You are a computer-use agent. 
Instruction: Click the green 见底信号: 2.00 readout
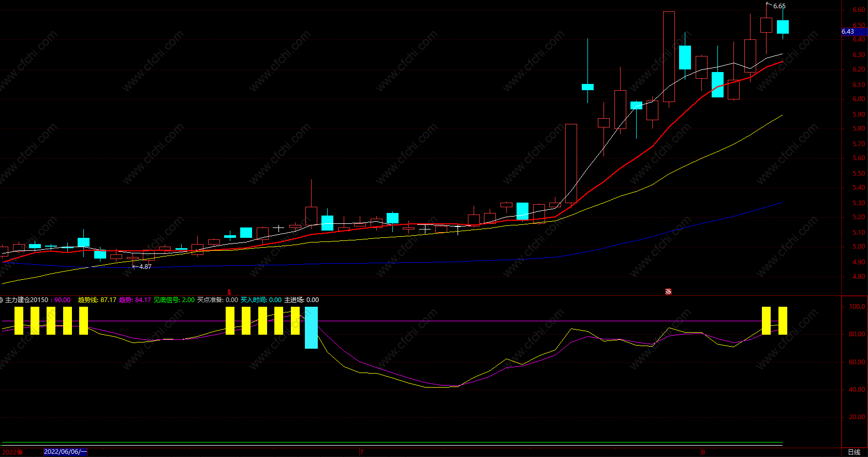174,300
